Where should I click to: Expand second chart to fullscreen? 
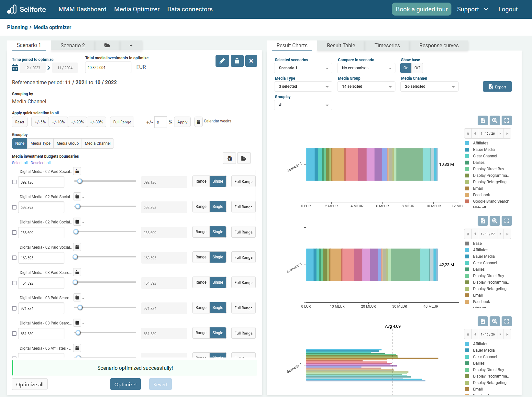pos(506,221)
